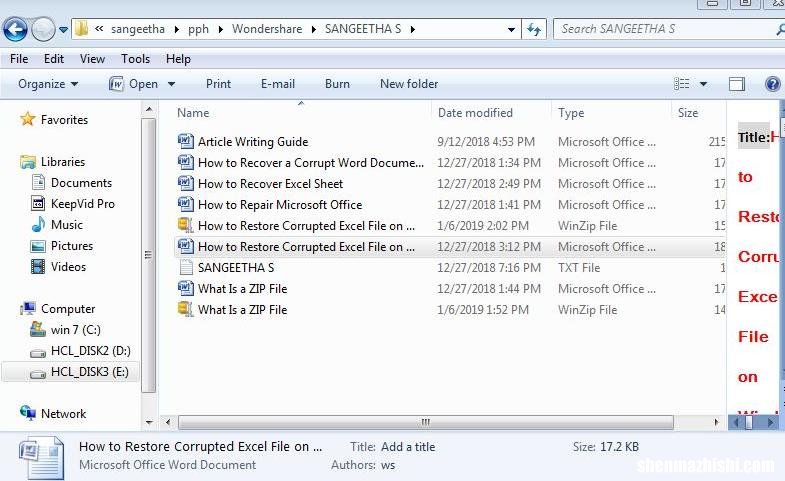This screenshot has height=481, width=785.
Task: Click Add a title field in details pane
Action: coord(408,447)
